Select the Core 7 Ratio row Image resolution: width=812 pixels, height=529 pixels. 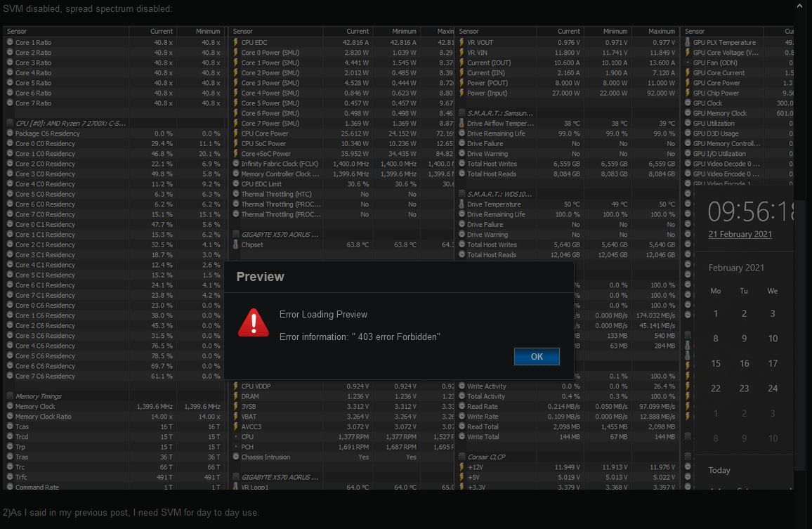point(114,103)
